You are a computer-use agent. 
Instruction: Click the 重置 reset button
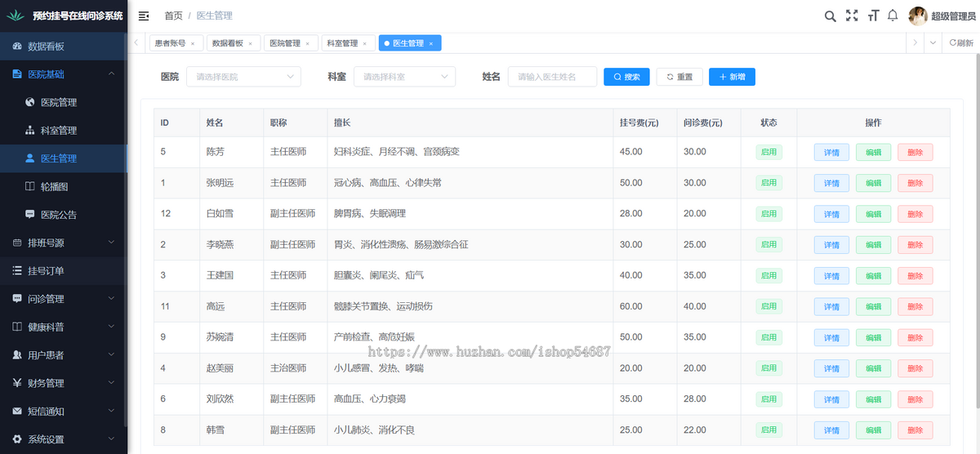(679, 77)
